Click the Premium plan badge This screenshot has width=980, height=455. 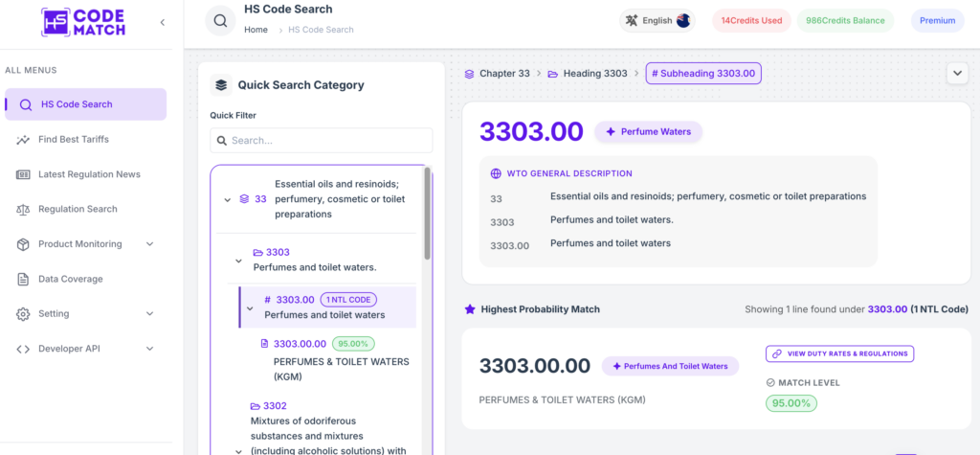click(x=938, y=21)
